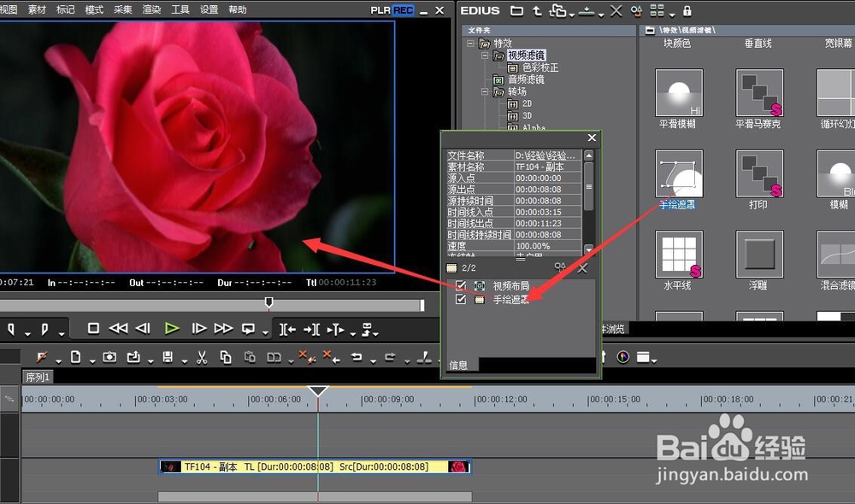Open the 视图 menu

pos(9,9)
